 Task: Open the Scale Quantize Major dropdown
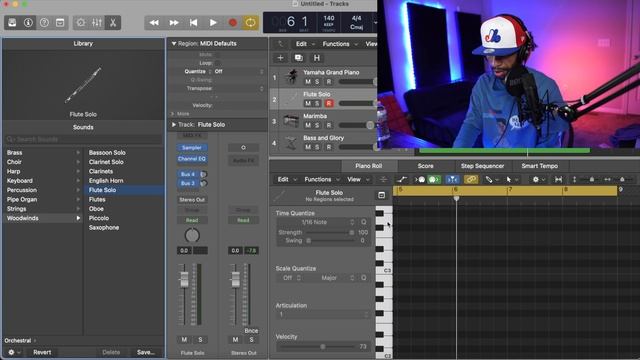331,278
